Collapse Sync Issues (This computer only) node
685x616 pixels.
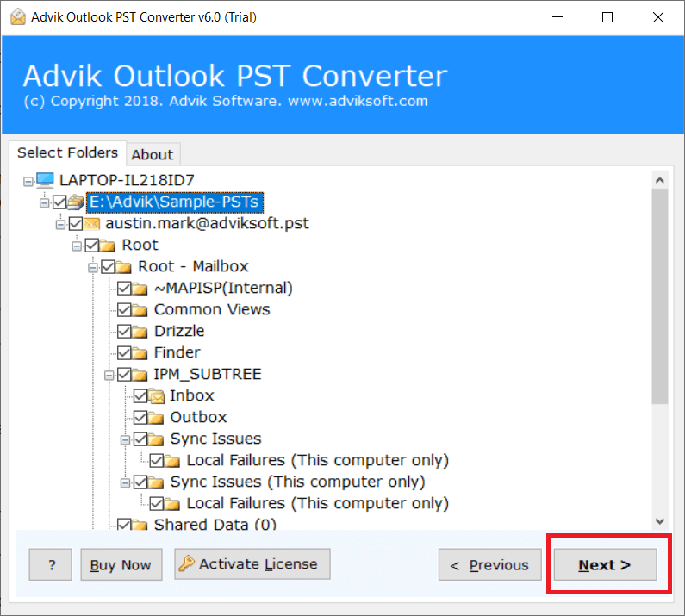click(x=125, y=482)
